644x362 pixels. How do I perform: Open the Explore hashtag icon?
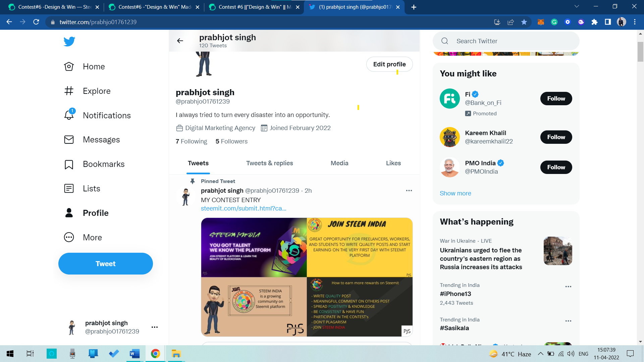click(x=69, y=91)
